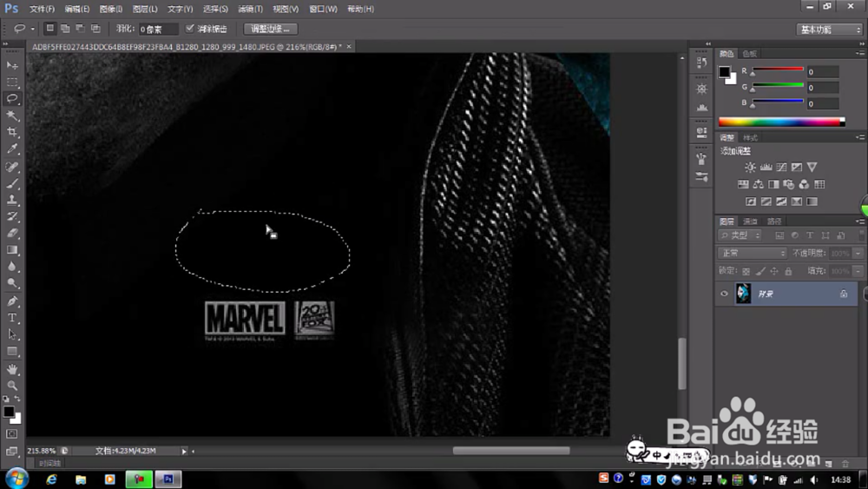Open the layer filter type dropdown
This screenshot has width=868, height=489.
tap(740, 235)
